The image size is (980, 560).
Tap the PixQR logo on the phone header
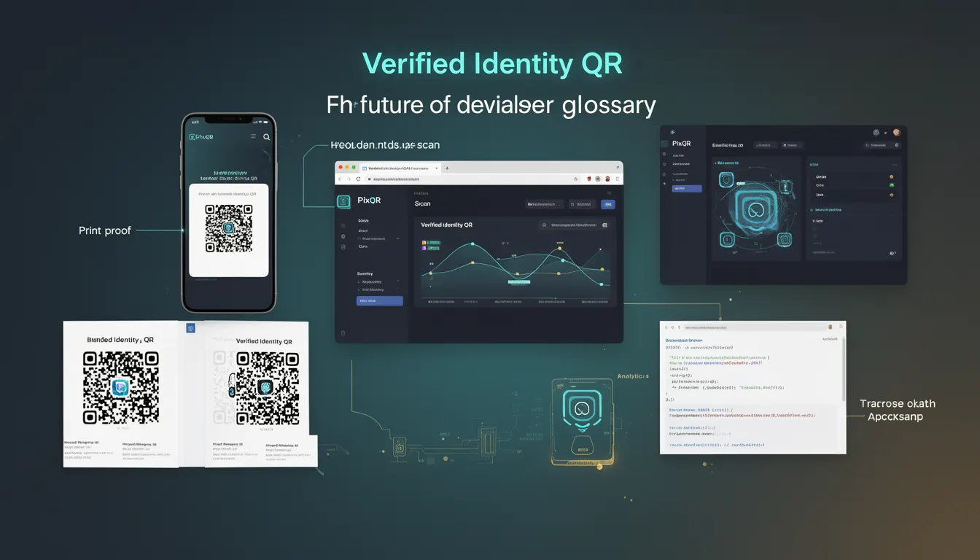click(201, 137)
